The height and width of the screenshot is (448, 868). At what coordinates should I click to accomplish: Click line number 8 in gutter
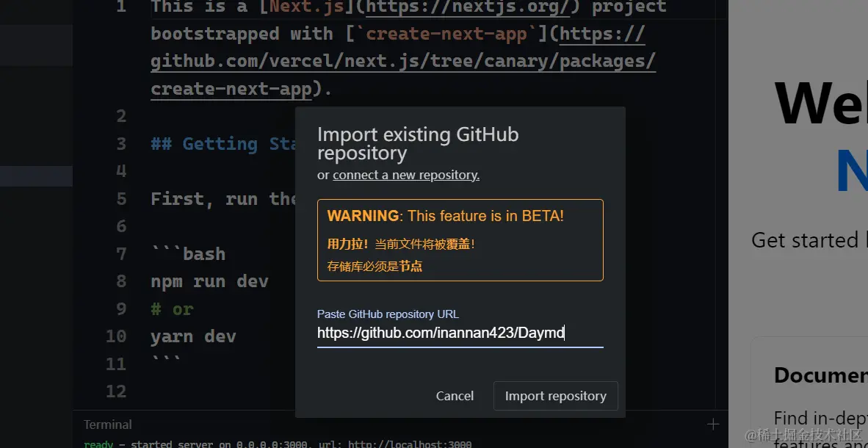point(121,281)
